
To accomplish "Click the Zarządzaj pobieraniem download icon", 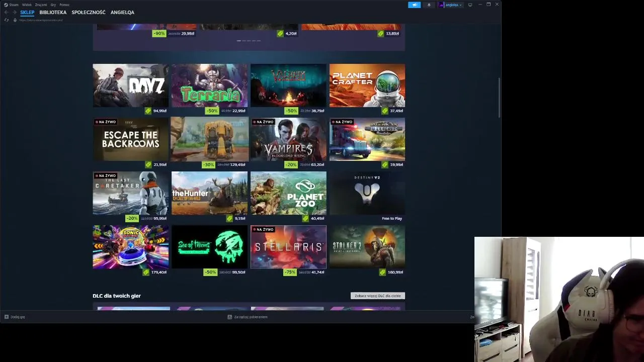I will tap(229, 317).
